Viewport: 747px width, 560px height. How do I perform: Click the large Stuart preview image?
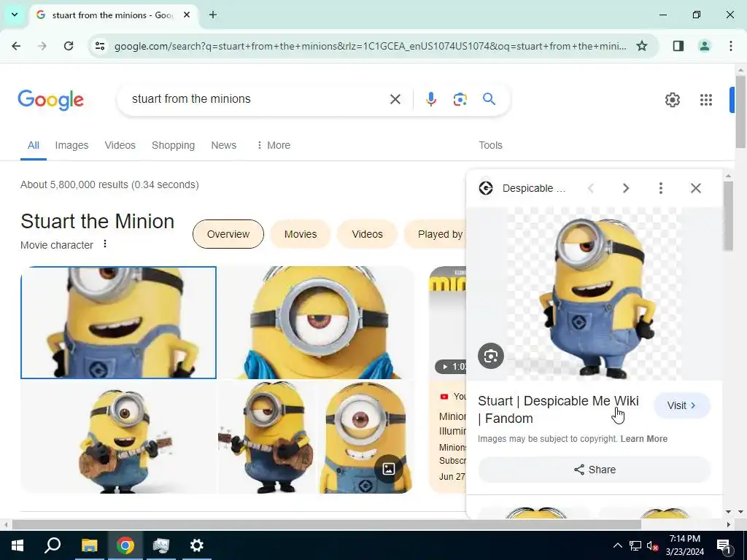point(594,294)
